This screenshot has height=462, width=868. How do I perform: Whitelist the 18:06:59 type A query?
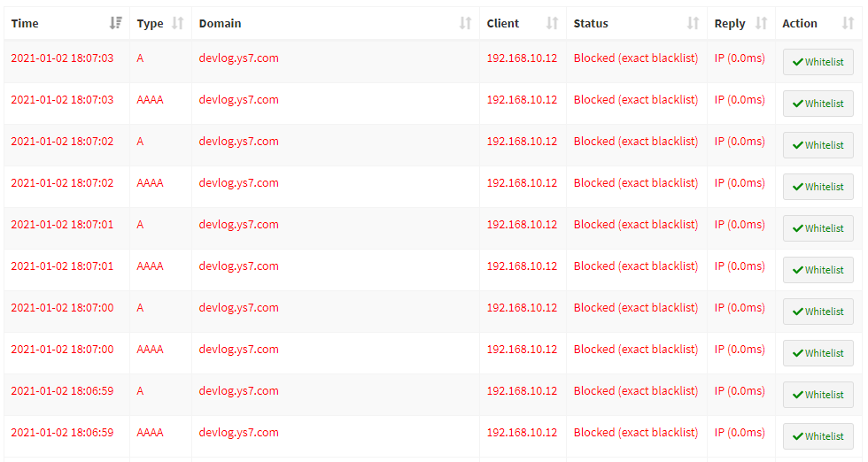(818, 395)
